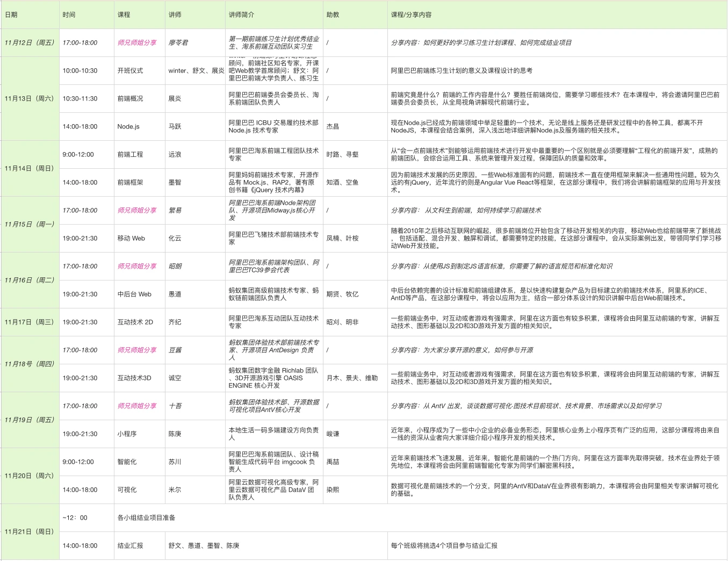Image resolution: width=728 pixels, height=561 pixels.
Task: Select the 小程序 course cell
Action: pyautogui.click(x=127, y=434)
